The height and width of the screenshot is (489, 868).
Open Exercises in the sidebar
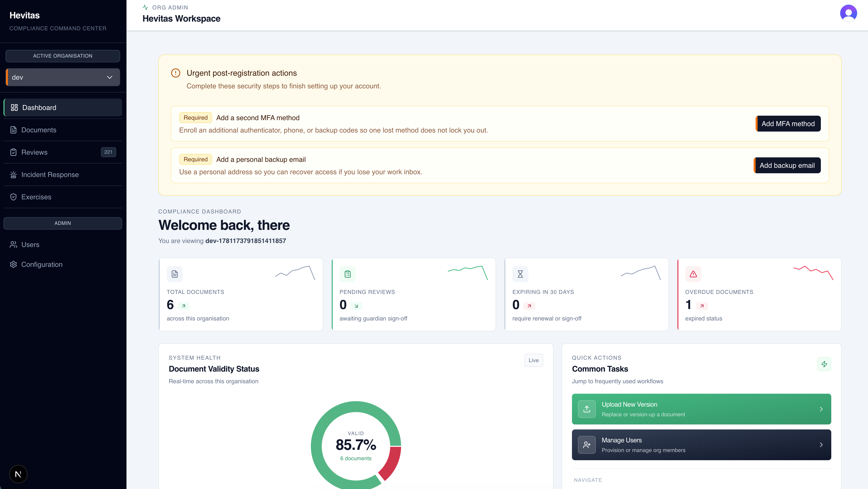[x=63, y=197]
